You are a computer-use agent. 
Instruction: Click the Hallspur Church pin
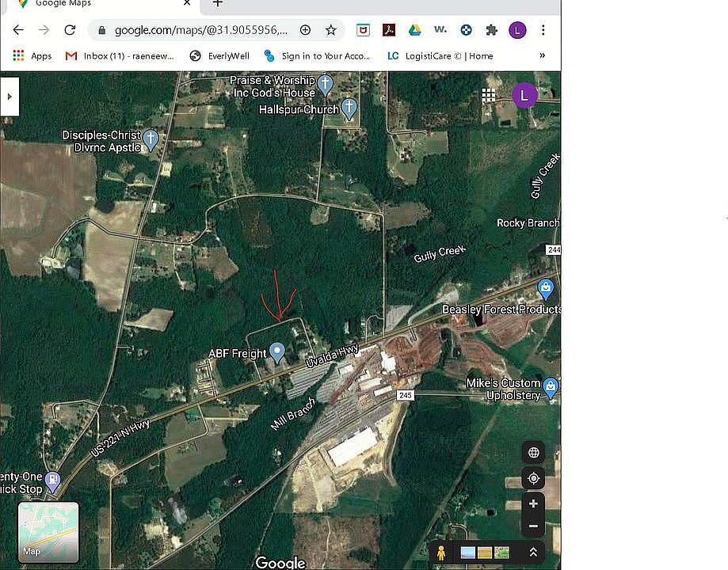349,108
